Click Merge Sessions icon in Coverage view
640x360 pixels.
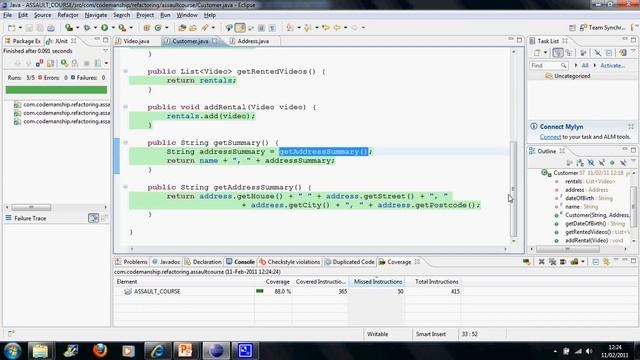coord(563,262)
